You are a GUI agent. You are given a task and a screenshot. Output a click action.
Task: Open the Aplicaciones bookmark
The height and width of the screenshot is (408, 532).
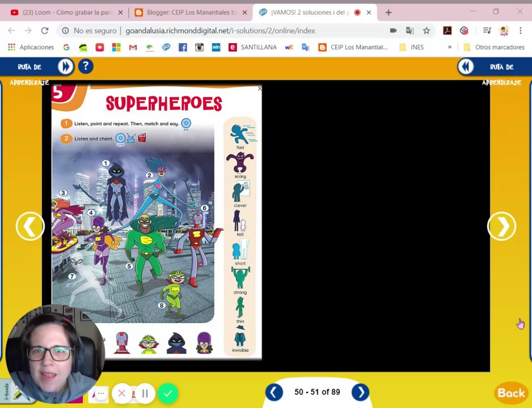click(x=31, y=47)
